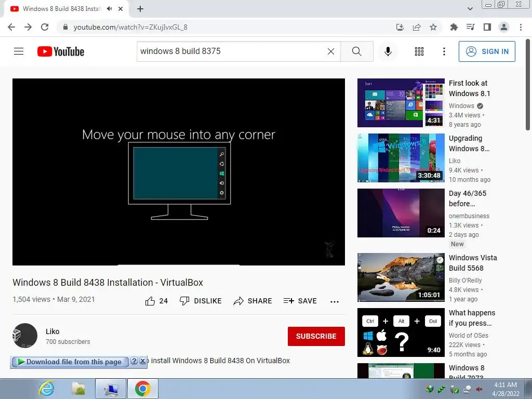Go back with browser back arrow

point(11,27)
